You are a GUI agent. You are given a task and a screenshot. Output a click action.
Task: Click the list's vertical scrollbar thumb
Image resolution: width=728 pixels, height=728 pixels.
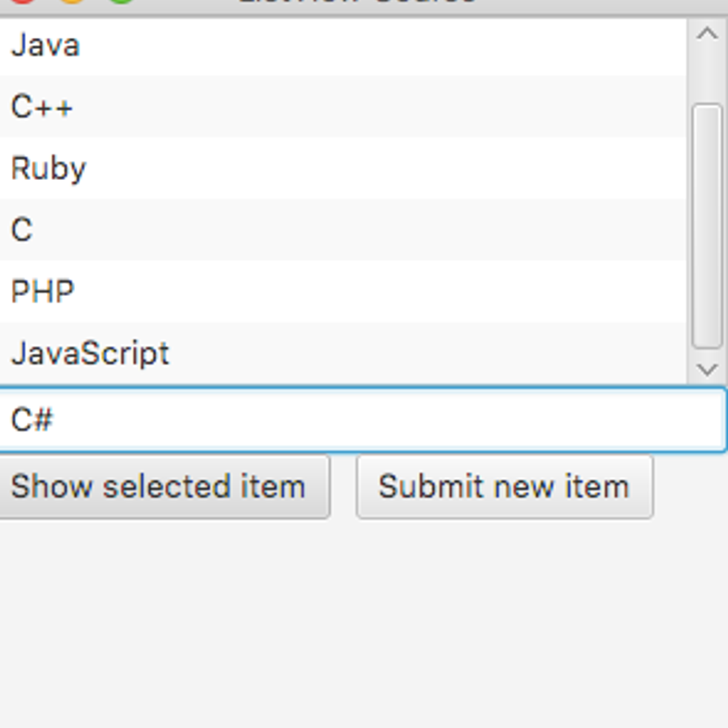[707, 226]
